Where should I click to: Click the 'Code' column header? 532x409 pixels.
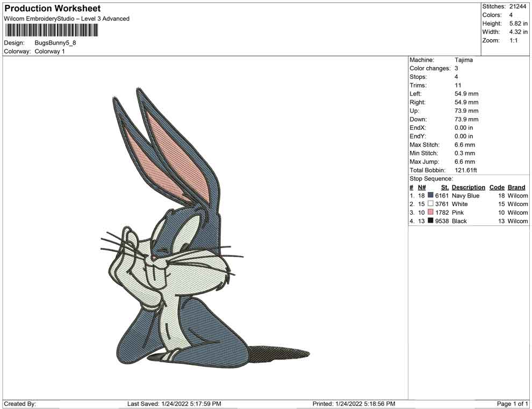[497, 187]
